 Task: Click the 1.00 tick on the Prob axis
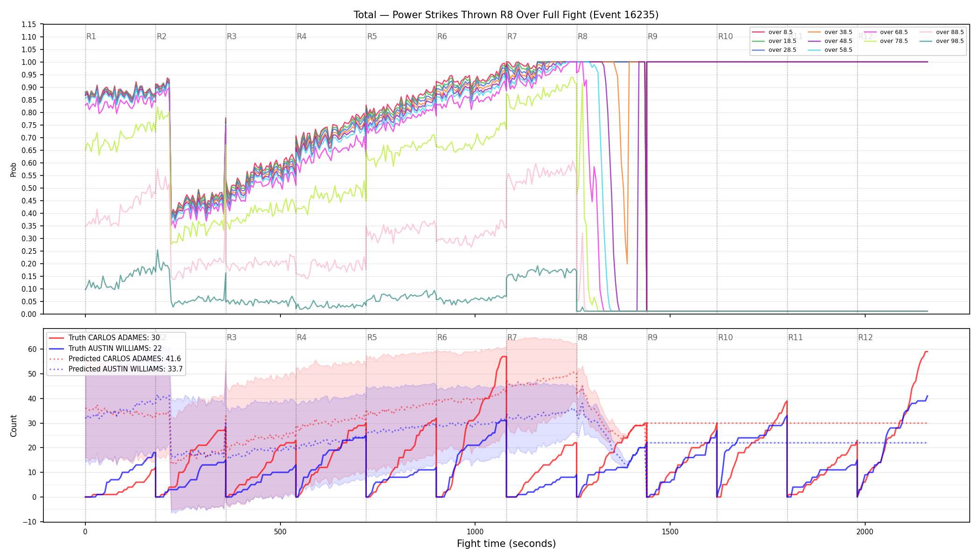[x=29, y=62]
